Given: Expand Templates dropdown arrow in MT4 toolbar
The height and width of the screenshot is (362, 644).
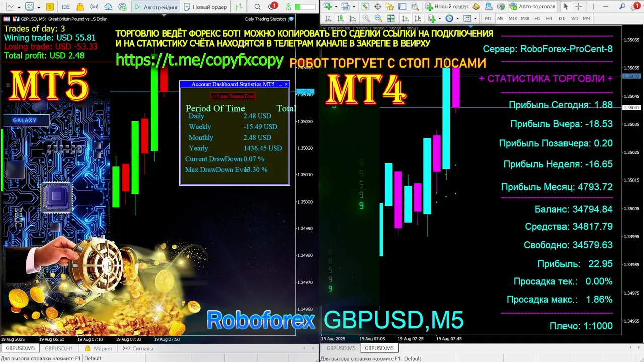Looking at the screenshot, I should [x=475, y=19].
